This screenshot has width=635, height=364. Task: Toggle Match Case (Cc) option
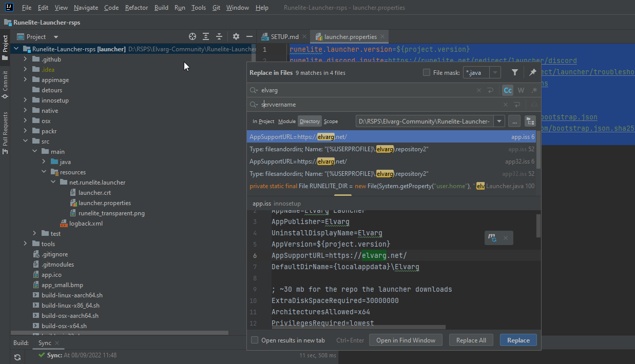[508, 90]
